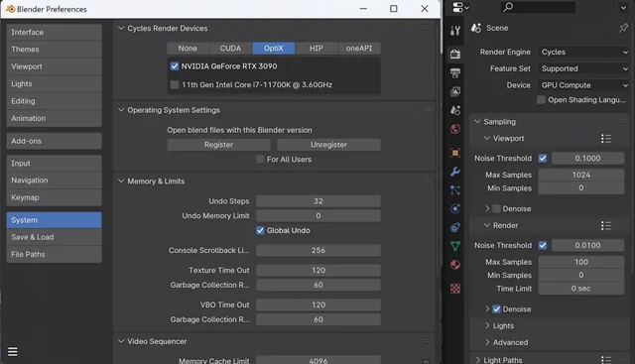Click the properties editor type icon
The image size is (635, 364).
[460, 7]
